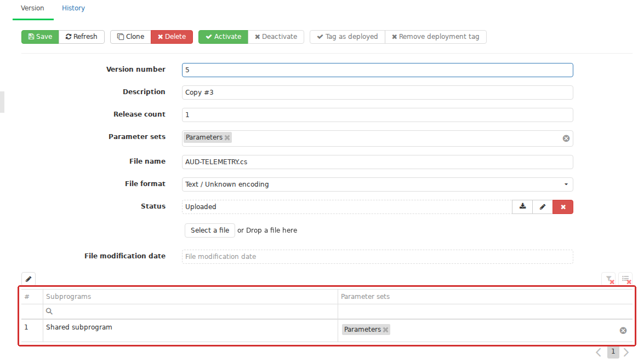Clone the current version
Screen dimensions: 638x364
(x=130, y=37)
